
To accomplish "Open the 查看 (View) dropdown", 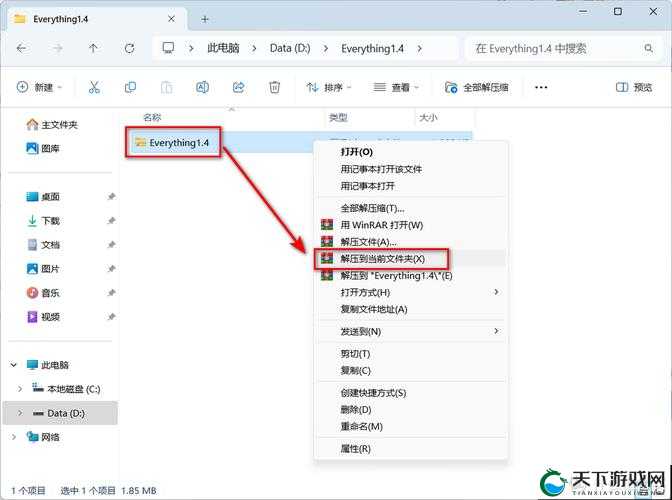I will pyautogui.click(x=396, y=87).
